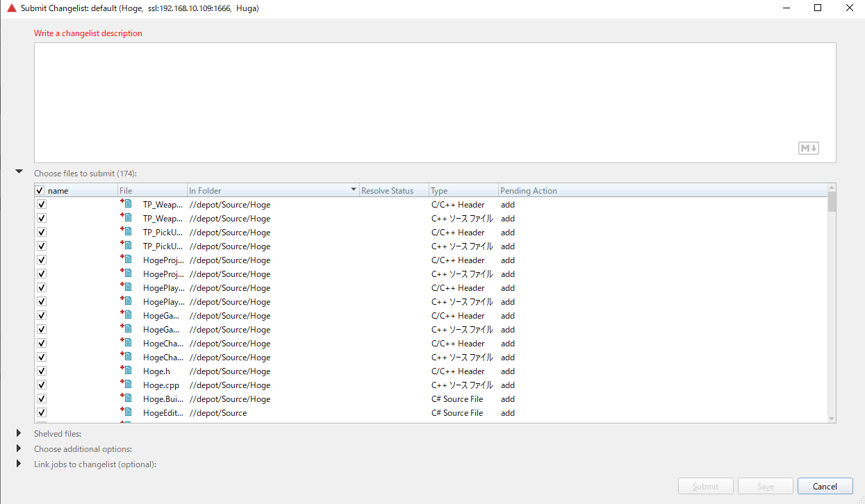Image resolution: width=865 pixels, height=504 pixels.
Task: Click the file icon beside Hoge.Bui...
Action: point(126,398)
